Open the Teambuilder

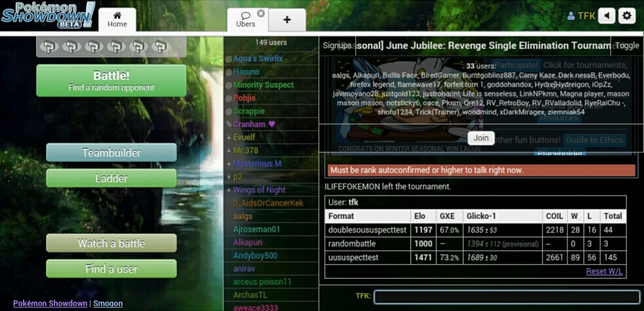point(111,153)
